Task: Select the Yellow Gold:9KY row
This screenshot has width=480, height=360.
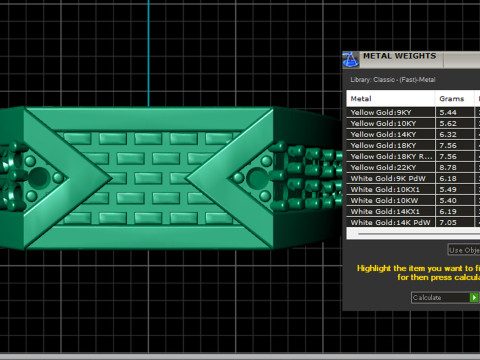Action: coord(413,112)
